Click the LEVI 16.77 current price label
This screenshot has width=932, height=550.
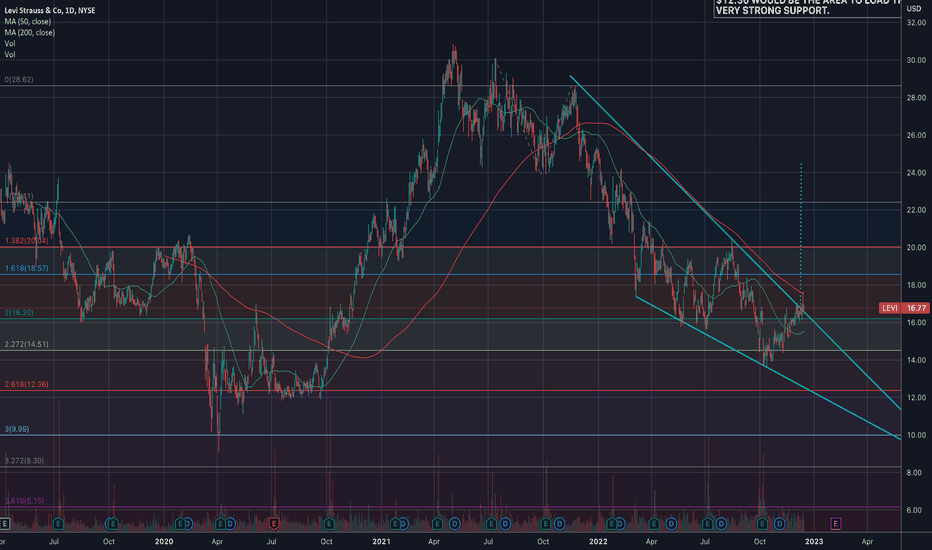903,308
